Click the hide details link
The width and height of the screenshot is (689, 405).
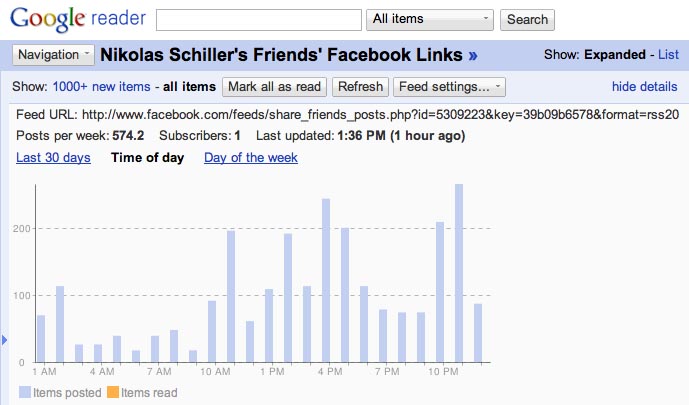point(645,87)
